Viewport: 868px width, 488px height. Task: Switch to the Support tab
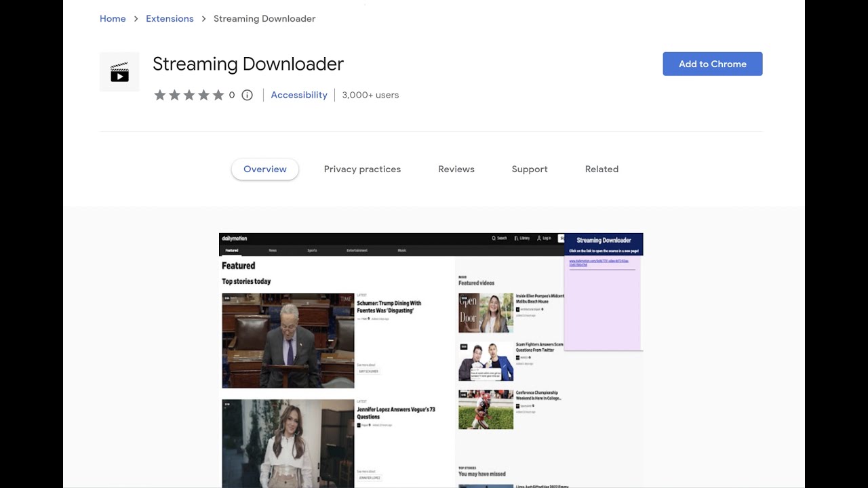click(x=530, y=169)
